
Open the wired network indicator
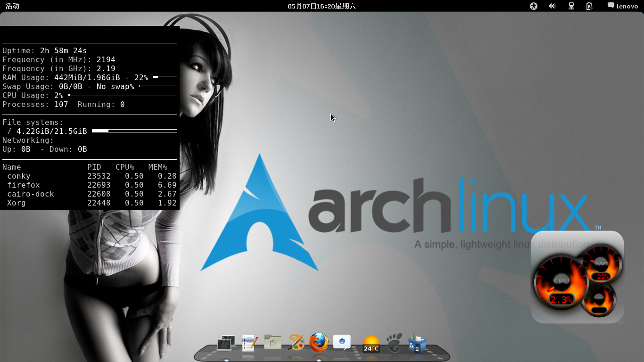pyautogui.click(x=571, y=6)
